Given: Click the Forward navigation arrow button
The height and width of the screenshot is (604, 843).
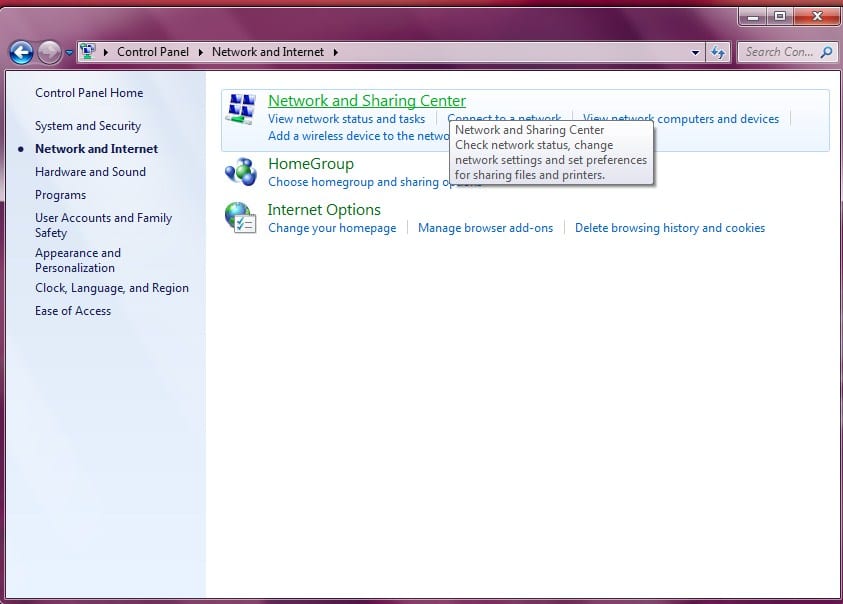Looking at the screenshot, I should tap(49, 53).
